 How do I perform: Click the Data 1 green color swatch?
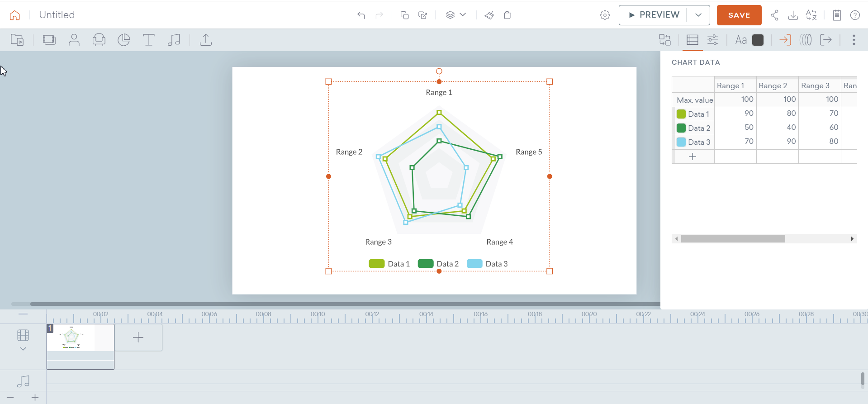[x=681, y=114]
